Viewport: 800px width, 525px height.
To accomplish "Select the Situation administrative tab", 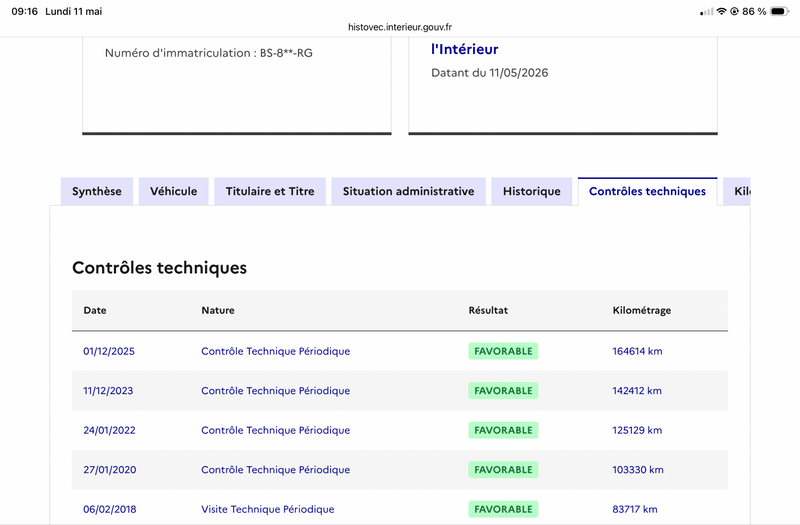I will pos(409,191).
